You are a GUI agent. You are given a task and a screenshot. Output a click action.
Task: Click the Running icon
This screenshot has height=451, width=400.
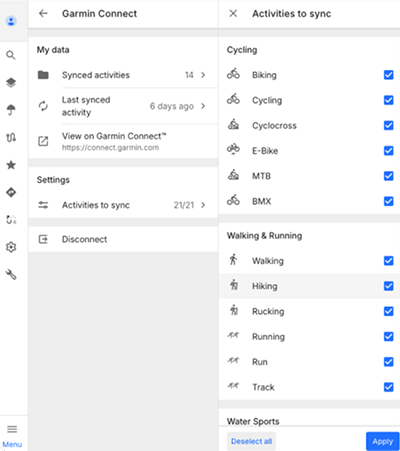[233, 335]
